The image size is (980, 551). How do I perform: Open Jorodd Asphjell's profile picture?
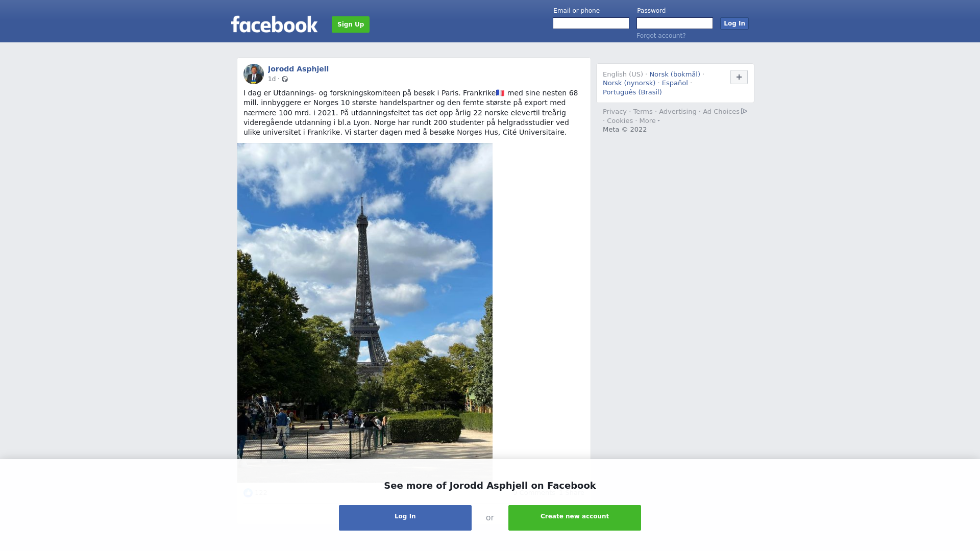pos(254,74)
